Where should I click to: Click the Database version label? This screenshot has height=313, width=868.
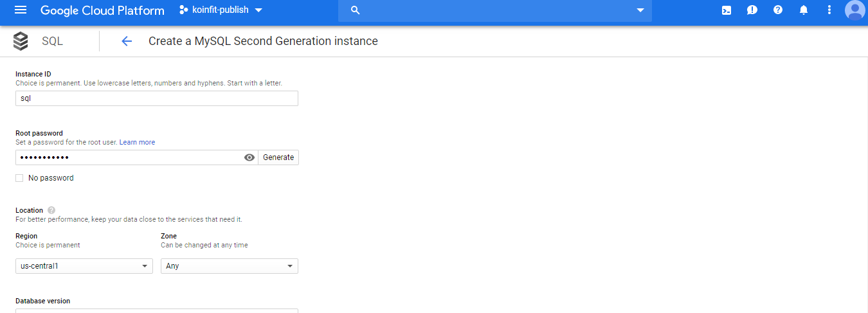[x=43, y=301]
